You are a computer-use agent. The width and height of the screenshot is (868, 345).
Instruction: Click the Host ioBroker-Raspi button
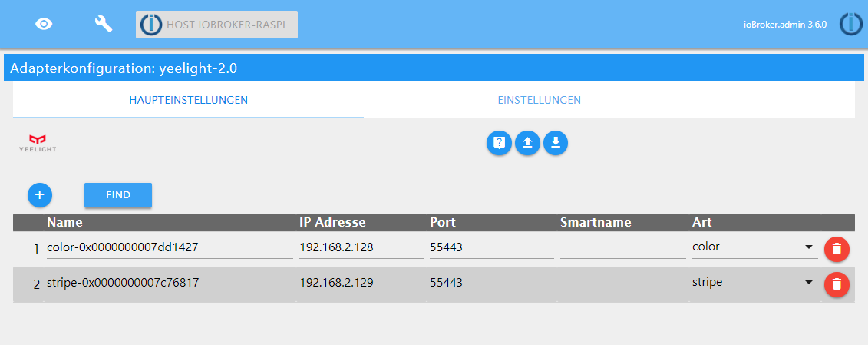[x=216, y=25]
